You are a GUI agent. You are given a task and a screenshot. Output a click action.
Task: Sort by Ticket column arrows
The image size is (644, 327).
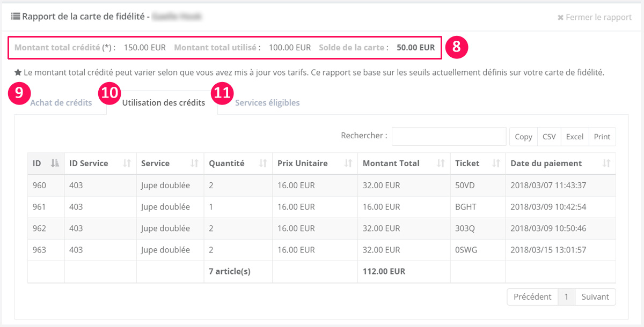click(x=496, y=163)
